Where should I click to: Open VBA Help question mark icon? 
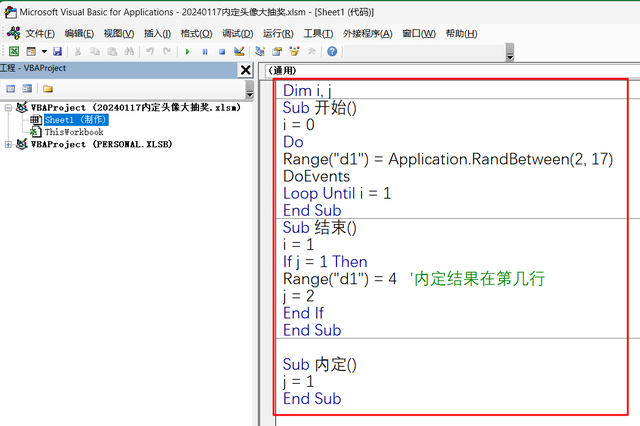click(x=332, y=51)
